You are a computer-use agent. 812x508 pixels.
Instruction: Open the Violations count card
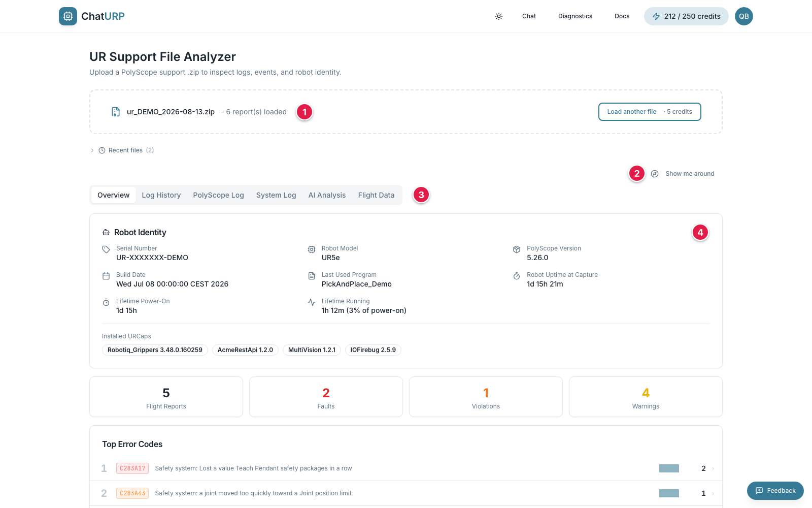[x=486, y=397]
